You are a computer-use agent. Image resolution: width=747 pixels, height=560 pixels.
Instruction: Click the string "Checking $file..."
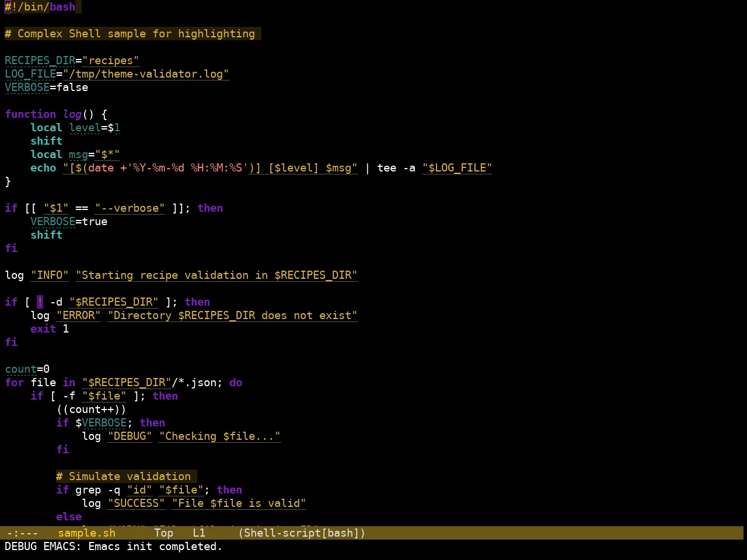pyautogui.click(x=220, y=436)
